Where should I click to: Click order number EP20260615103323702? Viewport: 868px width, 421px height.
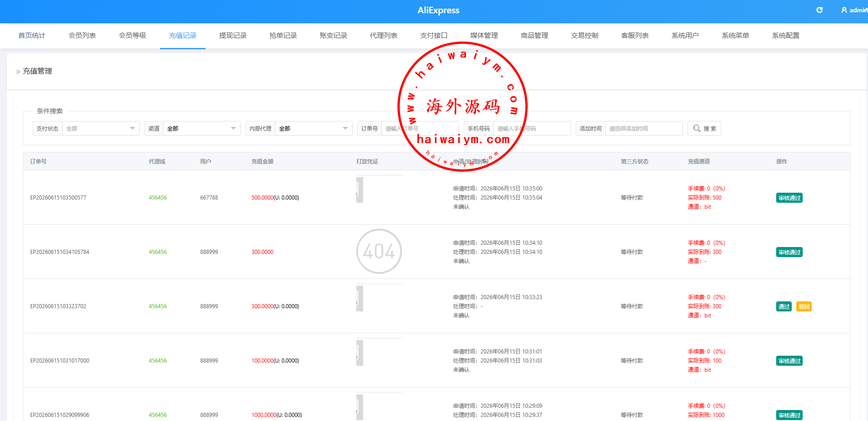click(x=58, y=306)
